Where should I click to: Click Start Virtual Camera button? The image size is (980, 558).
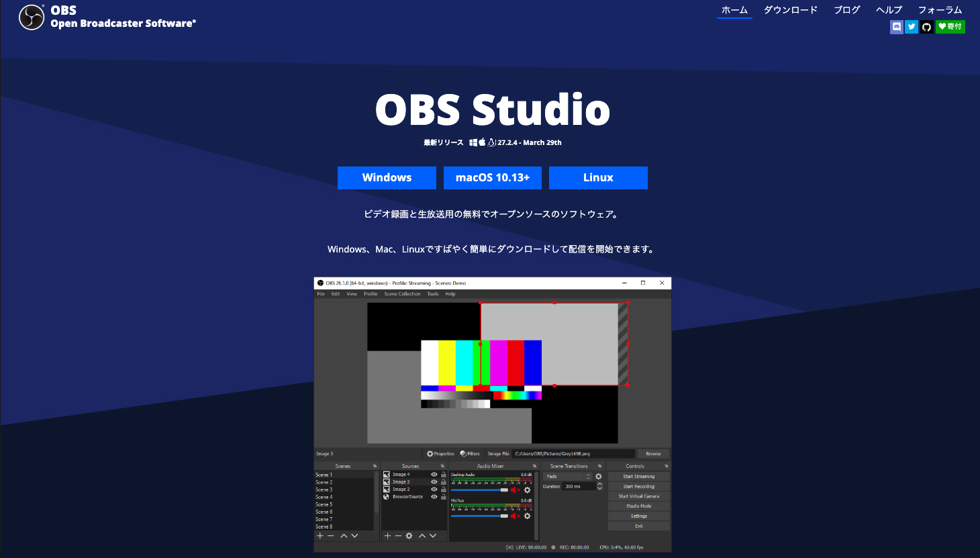coord(639,496)
